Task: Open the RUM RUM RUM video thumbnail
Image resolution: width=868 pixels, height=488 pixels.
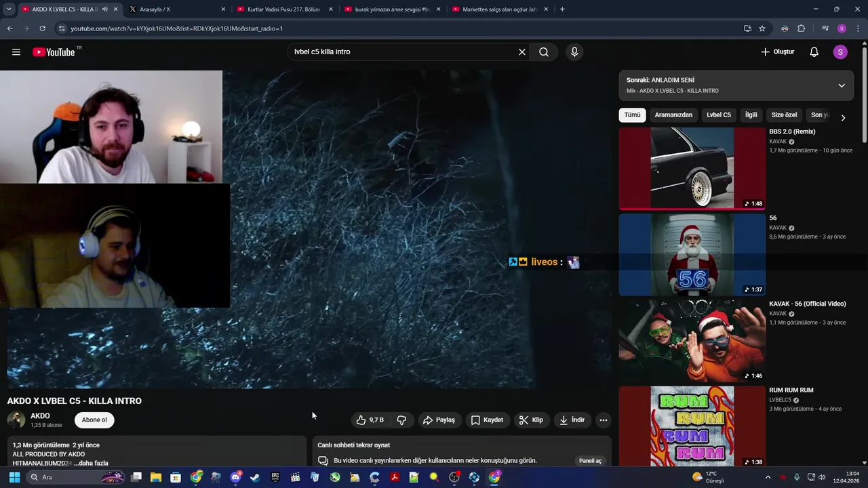Action: 692,426
